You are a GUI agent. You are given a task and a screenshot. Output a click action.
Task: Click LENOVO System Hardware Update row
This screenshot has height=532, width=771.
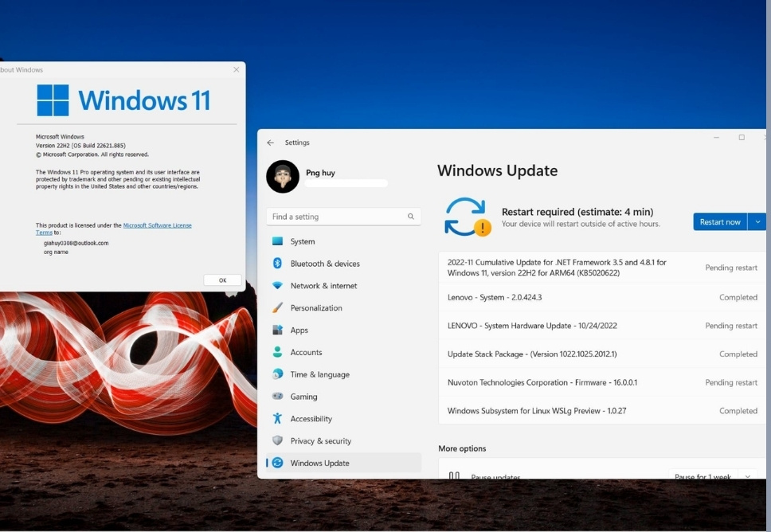pos(602,326)
